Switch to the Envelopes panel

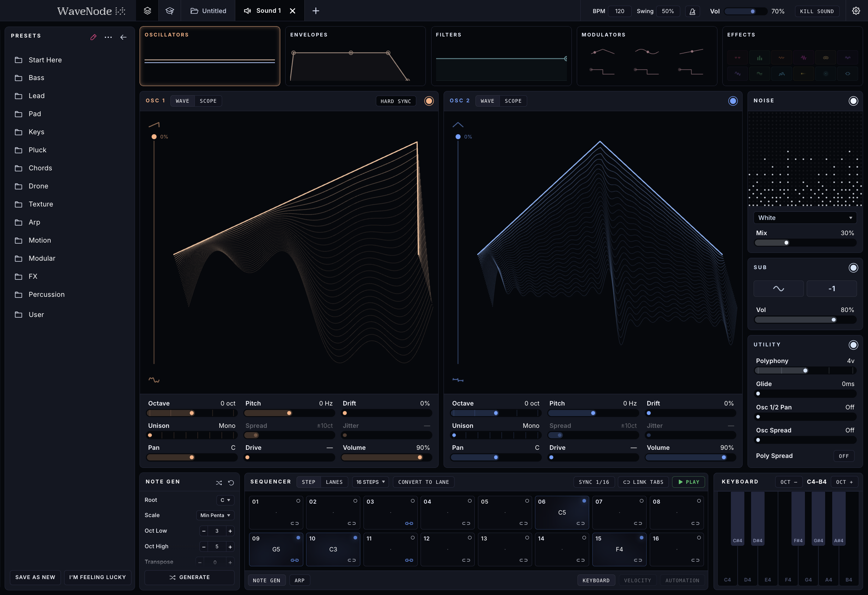click(355, 56)
